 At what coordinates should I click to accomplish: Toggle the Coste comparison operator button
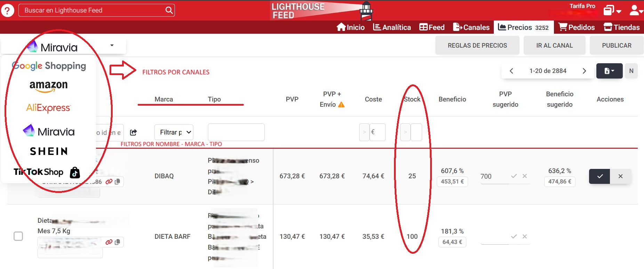(364, 132)
